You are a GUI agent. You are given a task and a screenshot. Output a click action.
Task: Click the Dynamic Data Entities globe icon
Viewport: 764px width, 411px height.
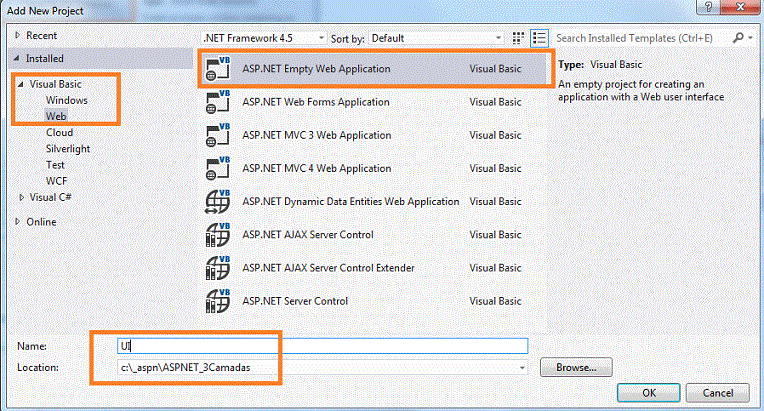click(218, 202)
